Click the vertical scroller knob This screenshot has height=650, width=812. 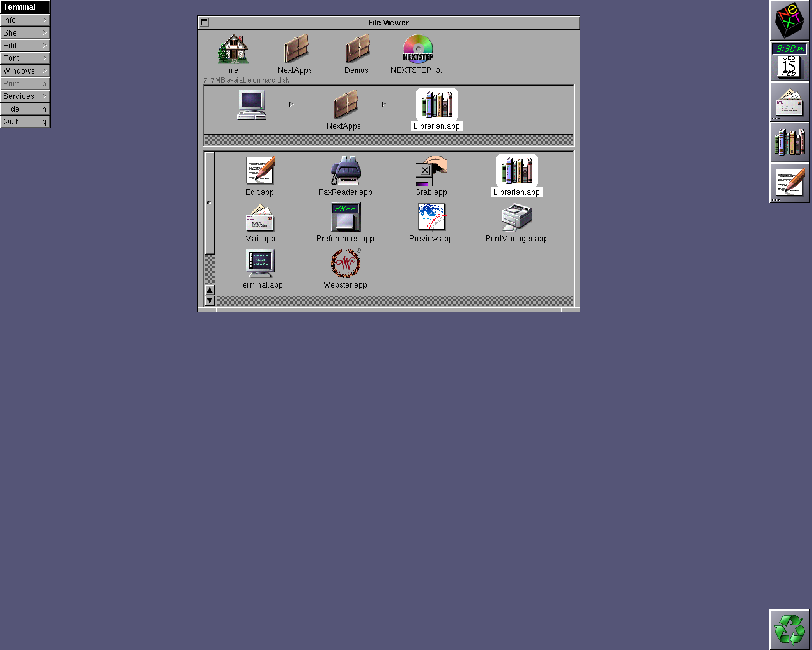210,203
